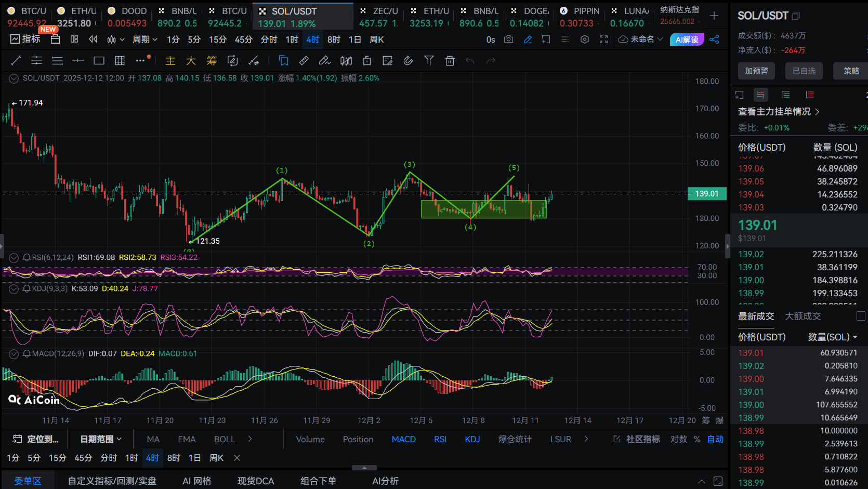Open the AI分析 bottom tab
The height and width of the screenshot is (489, 868).
(385, 481)
